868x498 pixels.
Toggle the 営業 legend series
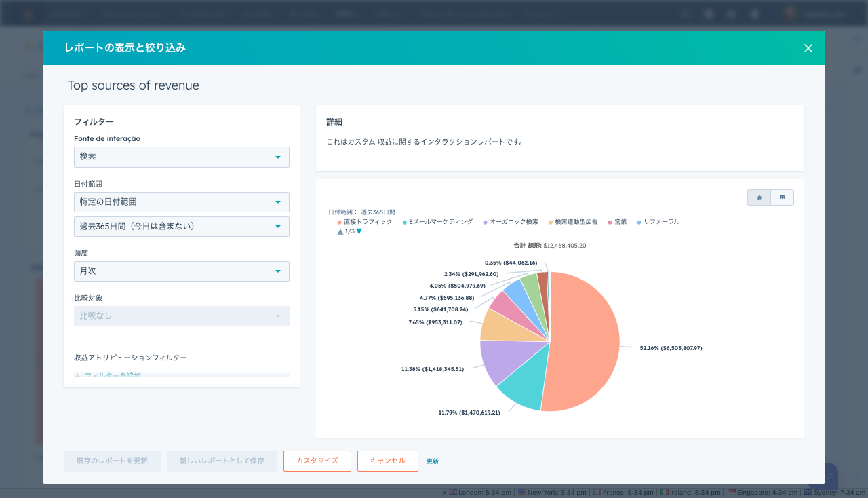pos(617,222)
